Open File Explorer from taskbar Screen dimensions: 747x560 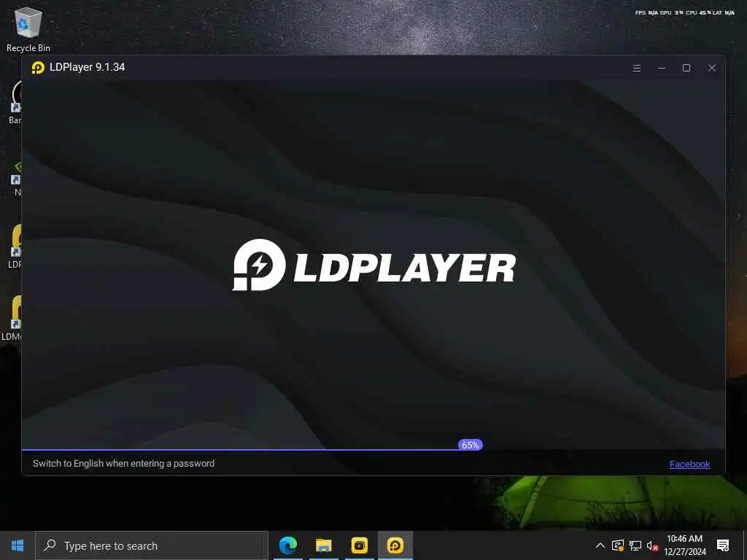tap(323, 545)
